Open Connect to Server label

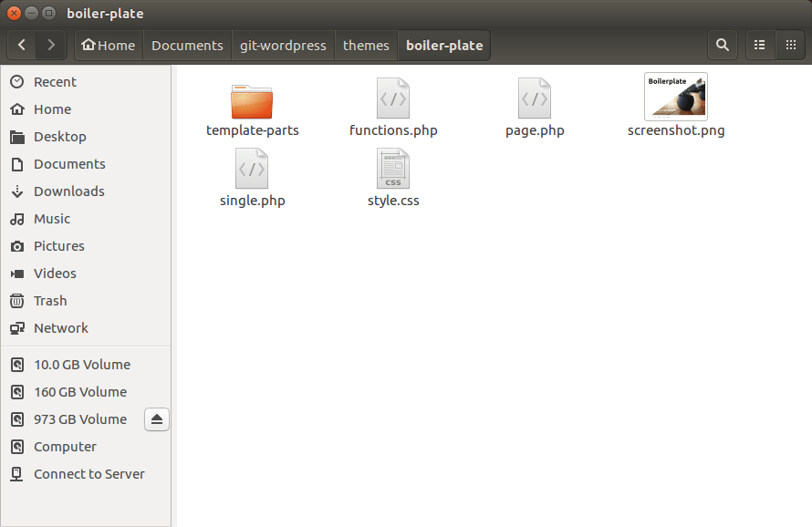(89, 474)
